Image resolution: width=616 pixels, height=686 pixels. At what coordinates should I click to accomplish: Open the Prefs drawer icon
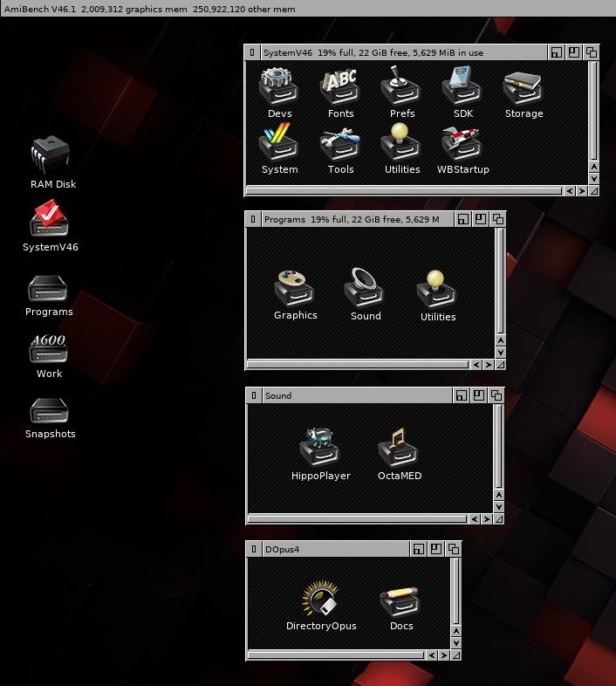click(x=400, y=86)
